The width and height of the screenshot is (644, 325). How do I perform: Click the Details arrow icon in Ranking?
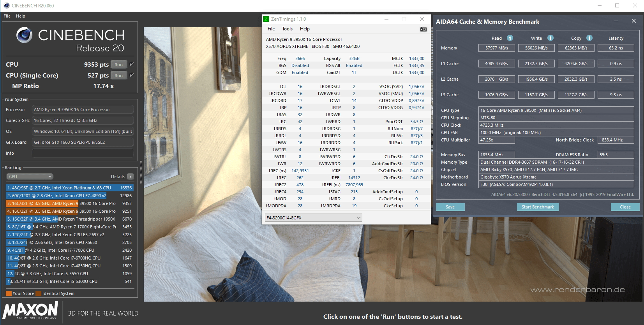(131, 177)
